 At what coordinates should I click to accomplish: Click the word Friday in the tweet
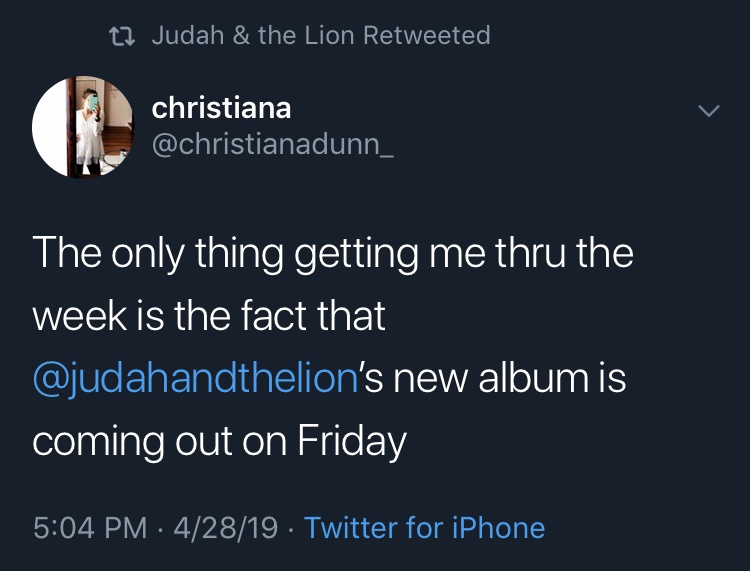coord(352,442)
